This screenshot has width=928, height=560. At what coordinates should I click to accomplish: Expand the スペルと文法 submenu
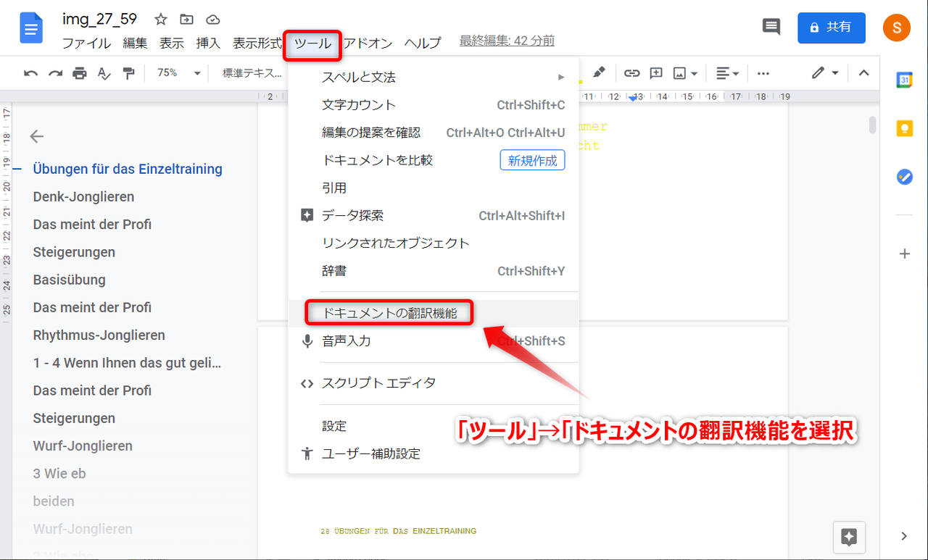(x=434, y=78)
